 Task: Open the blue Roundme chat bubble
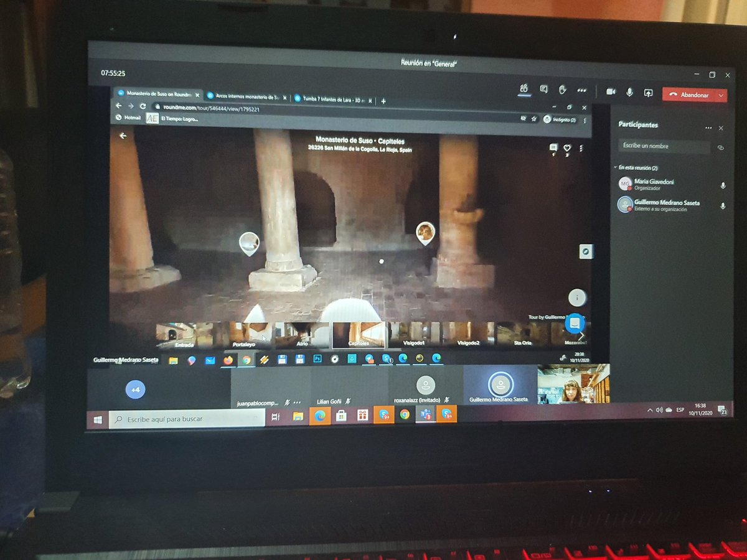click(x=574, y=324)
